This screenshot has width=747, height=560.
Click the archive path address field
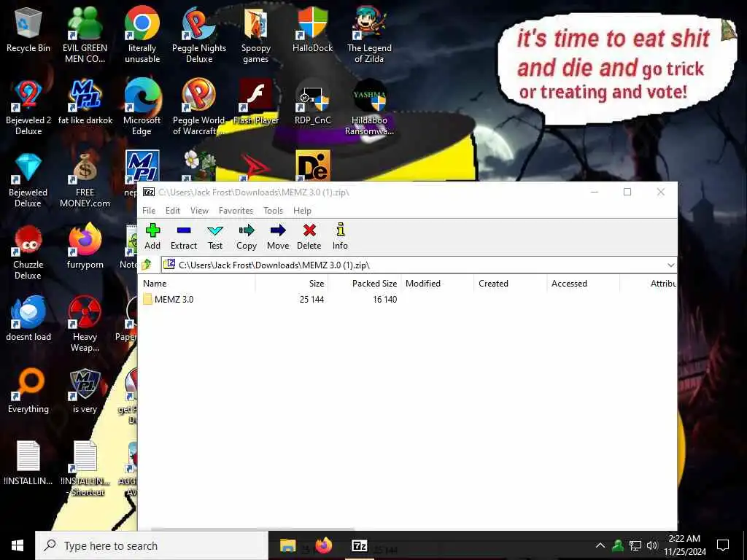(x=414, y=265)
